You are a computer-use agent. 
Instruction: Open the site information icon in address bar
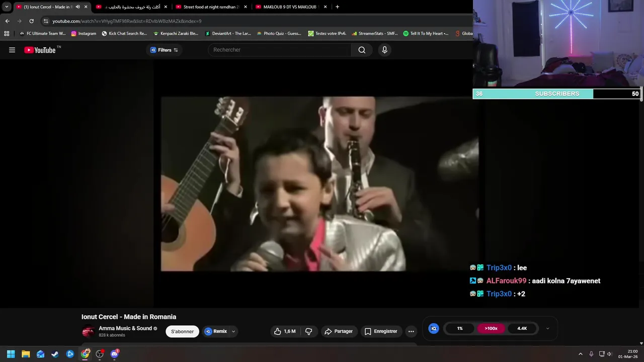point(46,21)
